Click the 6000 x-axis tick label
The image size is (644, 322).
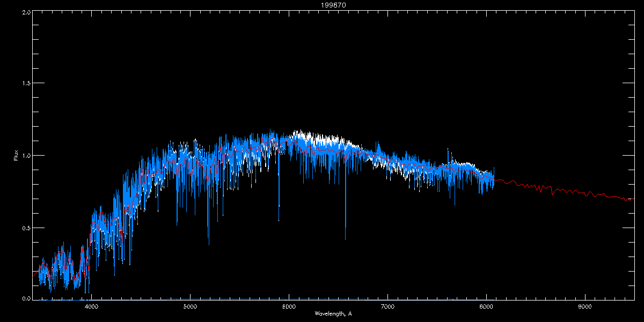[x=289, y=307]
